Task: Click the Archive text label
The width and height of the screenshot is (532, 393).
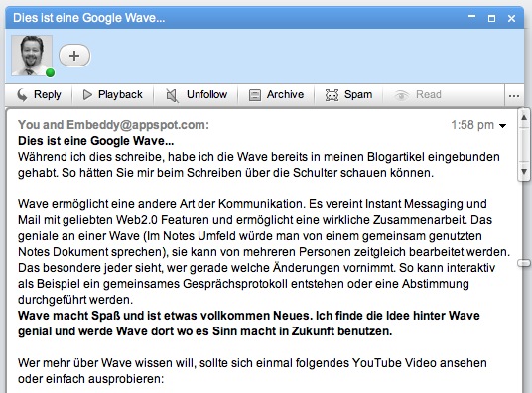Action: click(x=285, y=94)
